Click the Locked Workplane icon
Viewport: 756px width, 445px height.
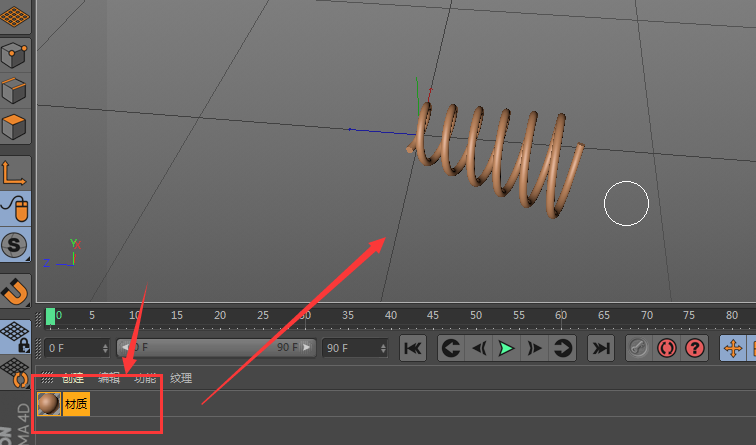pos(15,336)
